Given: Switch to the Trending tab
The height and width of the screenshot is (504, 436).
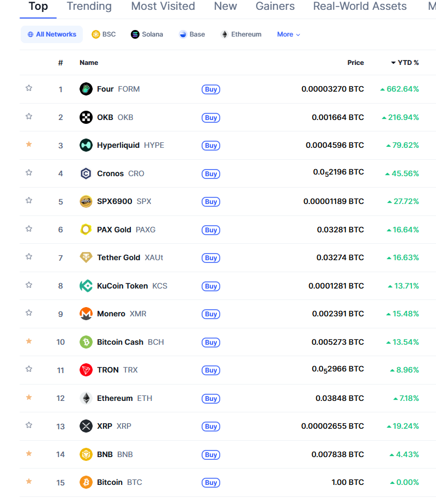Looking at the screenshot, I should click(89, 6).
